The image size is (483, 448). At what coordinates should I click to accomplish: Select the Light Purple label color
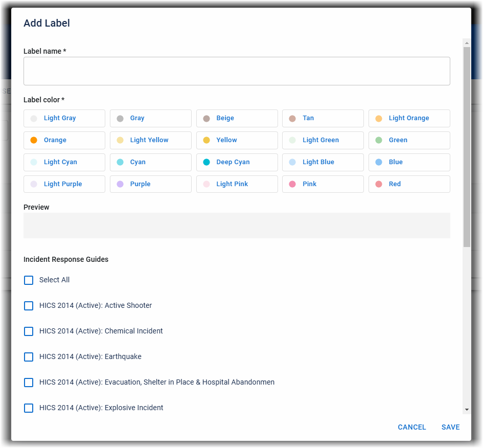[64, 184]
